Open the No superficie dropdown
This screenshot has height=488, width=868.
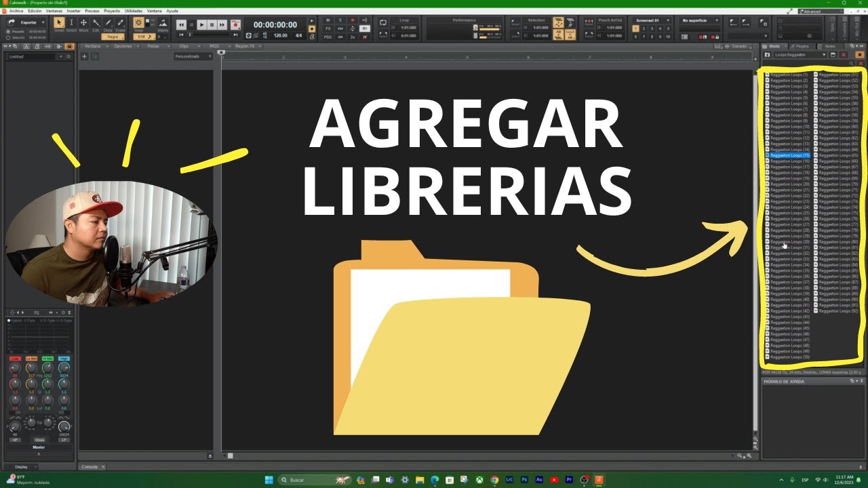click(698, 20)
